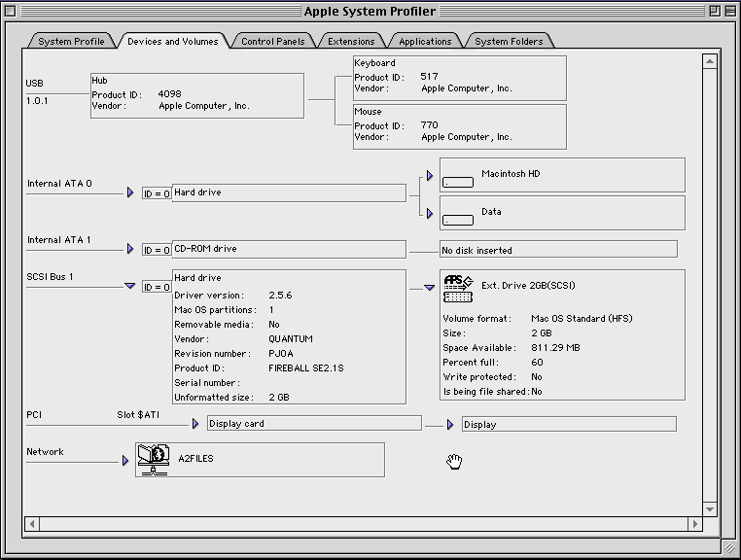Click the horizontal scrollbar right arrow
Image resolution: width=741 pixels, height=560 pixels.
pyautogui.click(x=694, y=524)
